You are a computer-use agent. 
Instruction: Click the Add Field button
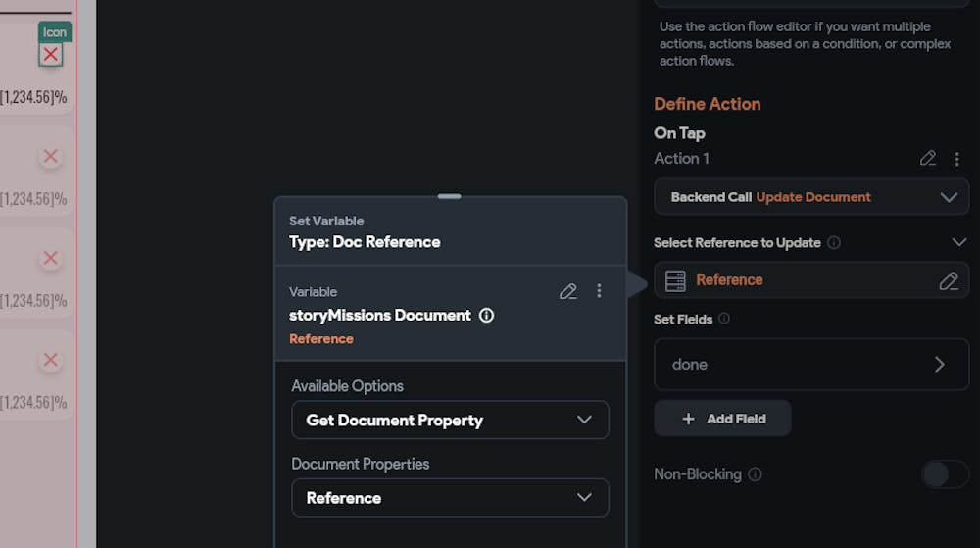point(722,419)
